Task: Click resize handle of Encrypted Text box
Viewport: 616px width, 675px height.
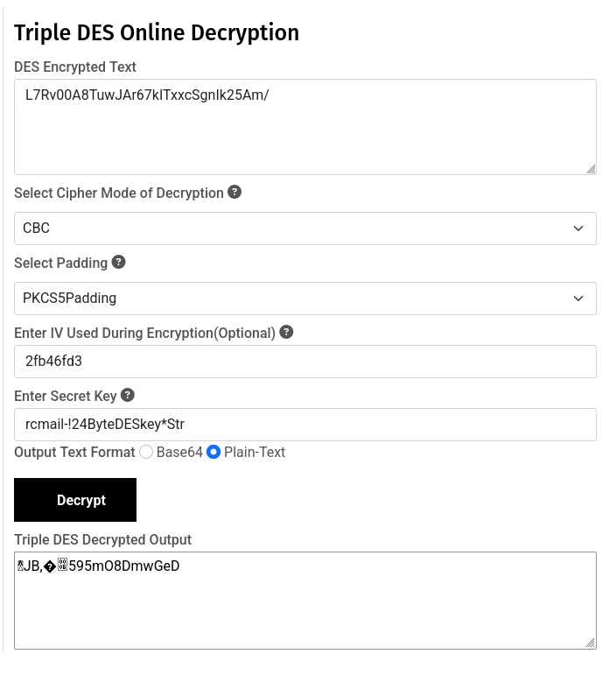Action: point(591,169)
